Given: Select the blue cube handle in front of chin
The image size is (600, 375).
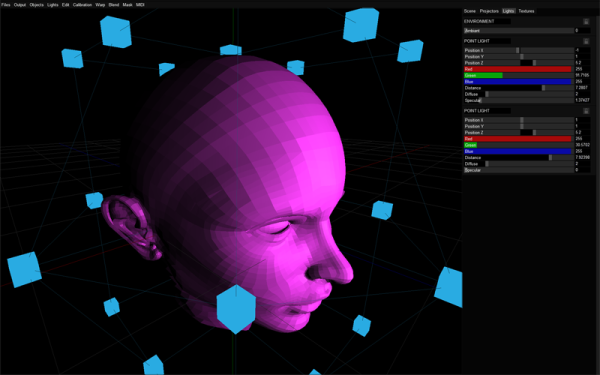Looking at the screenshot, I should coord(236,309).
